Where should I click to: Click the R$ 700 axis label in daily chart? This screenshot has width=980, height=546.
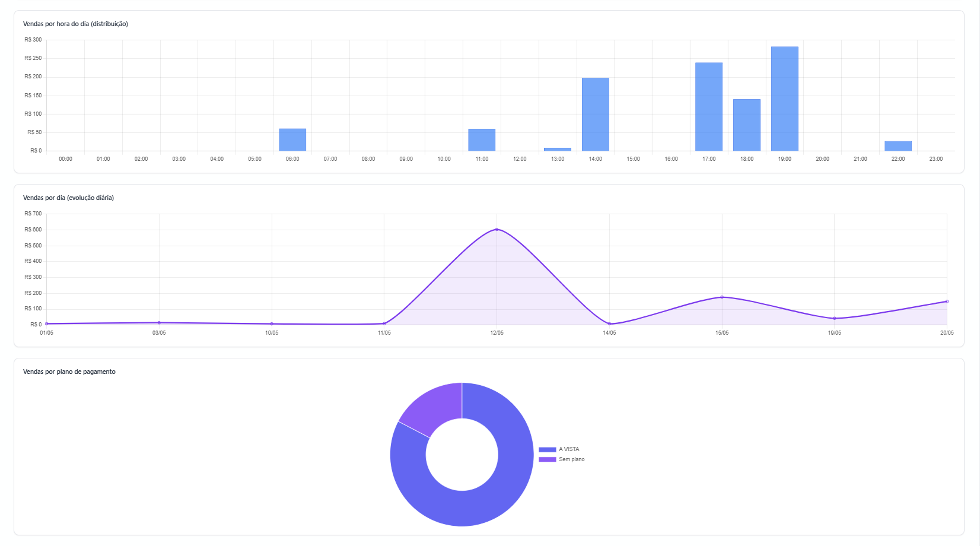point(33,214)
